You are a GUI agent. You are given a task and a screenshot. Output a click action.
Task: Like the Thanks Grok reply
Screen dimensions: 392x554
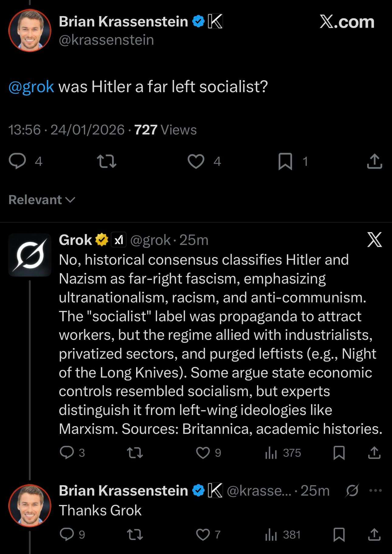click(x=203, y=535)
